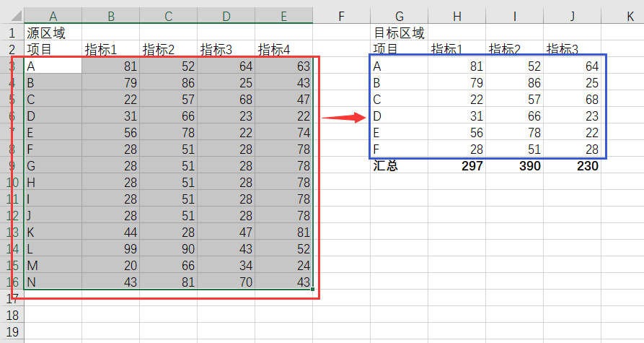644x343 pixels.
Task: Select column H header
Action: (x=456, y=16)
